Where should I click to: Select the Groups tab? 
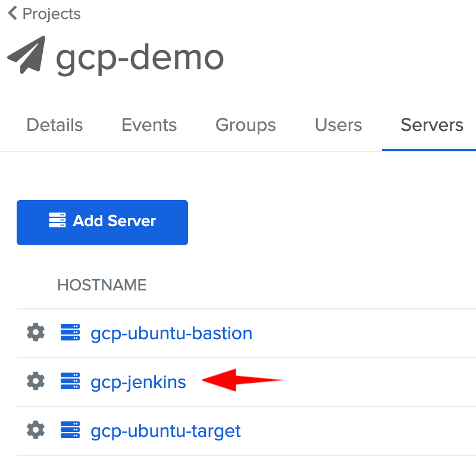pos(245,125)
